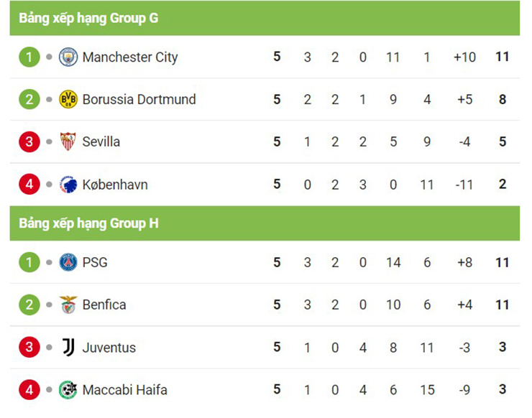Viewport: 532px width, 418px height.
Task: Click Manchester City's +10 goal difference
Action: click(464, 57)
